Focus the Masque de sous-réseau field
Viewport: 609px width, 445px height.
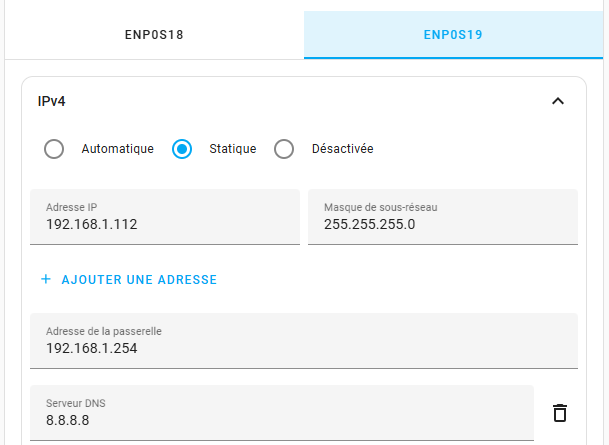tap(443, 217)
